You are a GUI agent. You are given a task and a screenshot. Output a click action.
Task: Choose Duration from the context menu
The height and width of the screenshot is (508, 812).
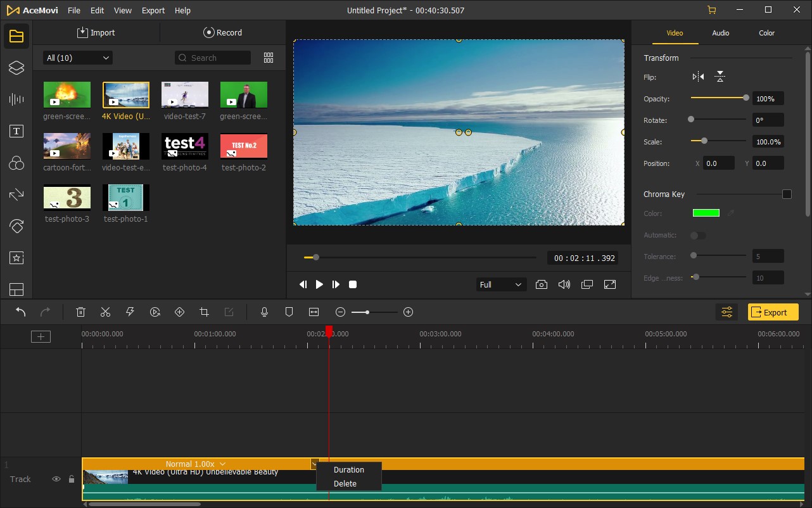pyautogui.click(x=349, y=470)
